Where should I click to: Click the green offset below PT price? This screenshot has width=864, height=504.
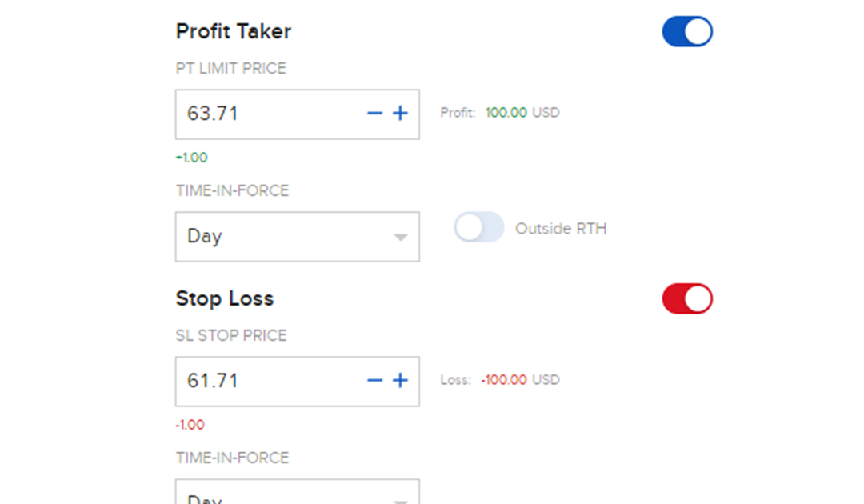pyautogui.click(x=191, y=158)
